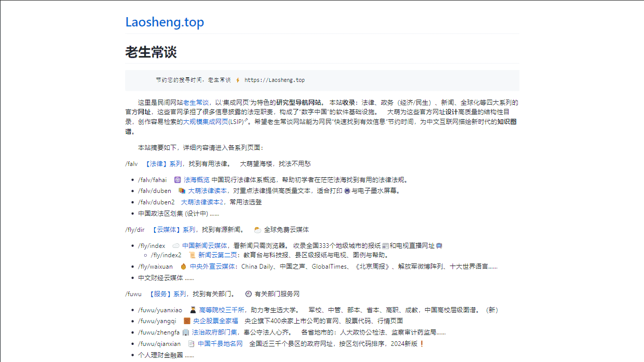Click the scroll icon before 新闻云第二页

coord(192,255)
